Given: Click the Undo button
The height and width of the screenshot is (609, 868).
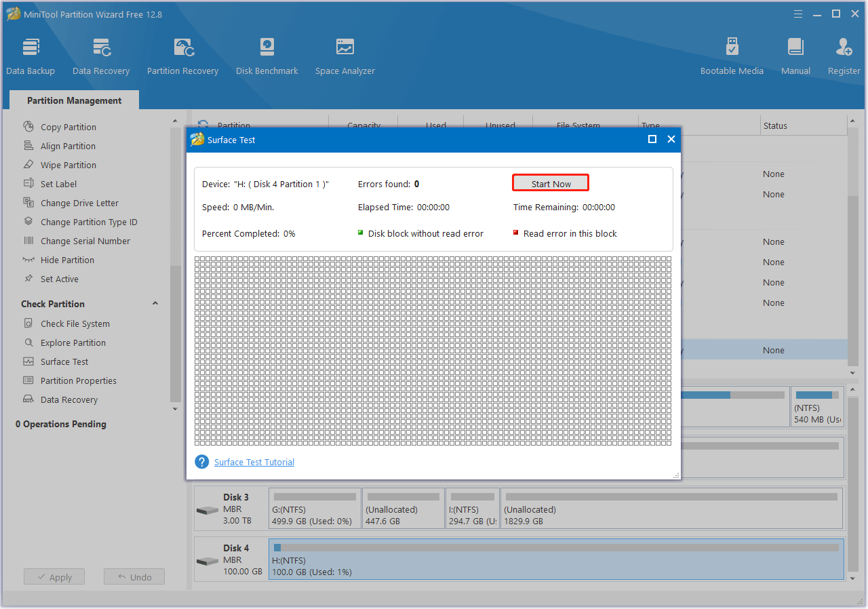Looking at the screenshot, I should tap(134, 577).
